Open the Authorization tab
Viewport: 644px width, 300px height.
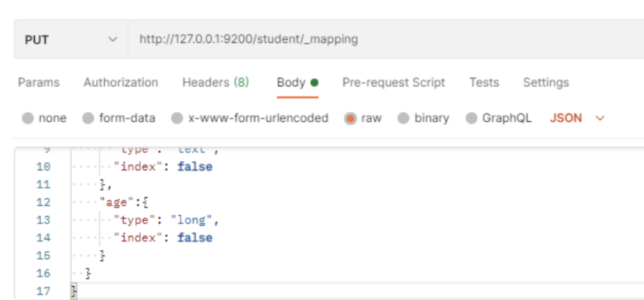pyautogui.click(x=121, y=83)
